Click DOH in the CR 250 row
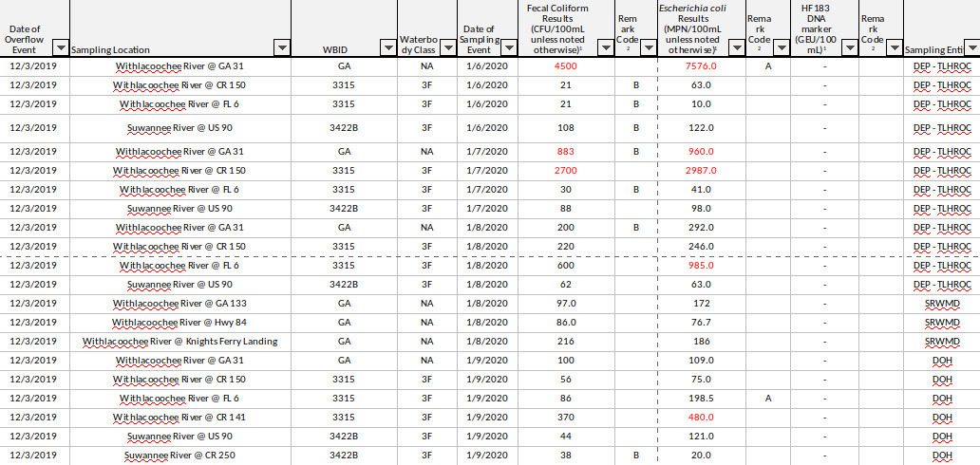Screen dimensions: 980x465 tap(942, 455)
